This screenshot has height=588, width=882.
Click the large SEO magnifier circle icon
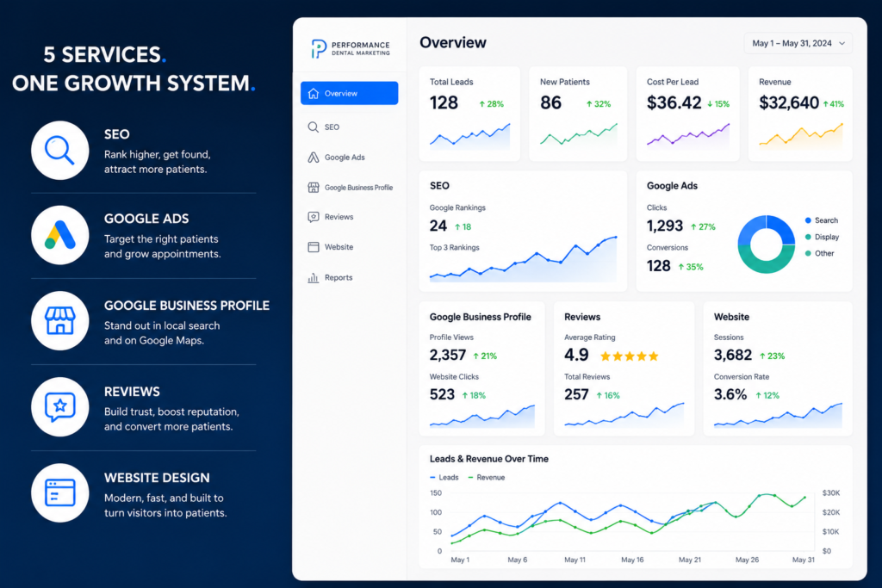pyautogui.click(x=59, y=150)
